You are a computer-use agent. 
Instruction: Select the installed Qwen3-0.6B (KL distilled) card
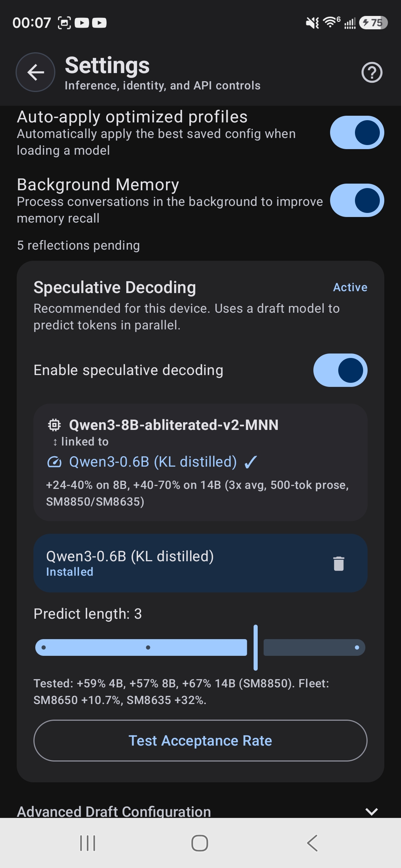[167, 563]
